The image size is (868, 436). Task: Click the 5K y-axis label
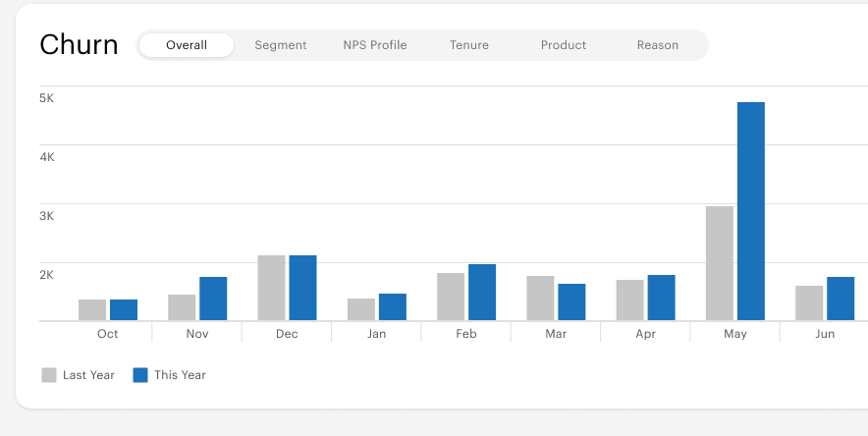(x=46, y=98)
